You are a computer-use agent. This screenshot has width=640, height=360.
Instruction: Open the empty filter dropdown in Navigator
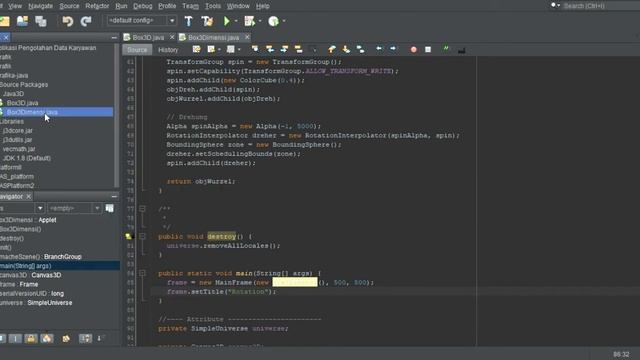97,208
